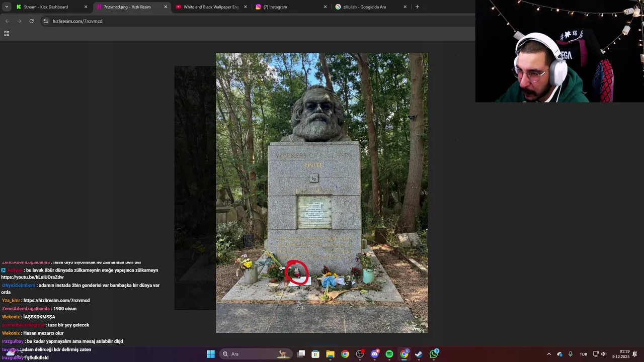The height and width of the screenshot is (362, 644).
Task: Open OBS Studio from taskbar
Action: coord(360,354)
